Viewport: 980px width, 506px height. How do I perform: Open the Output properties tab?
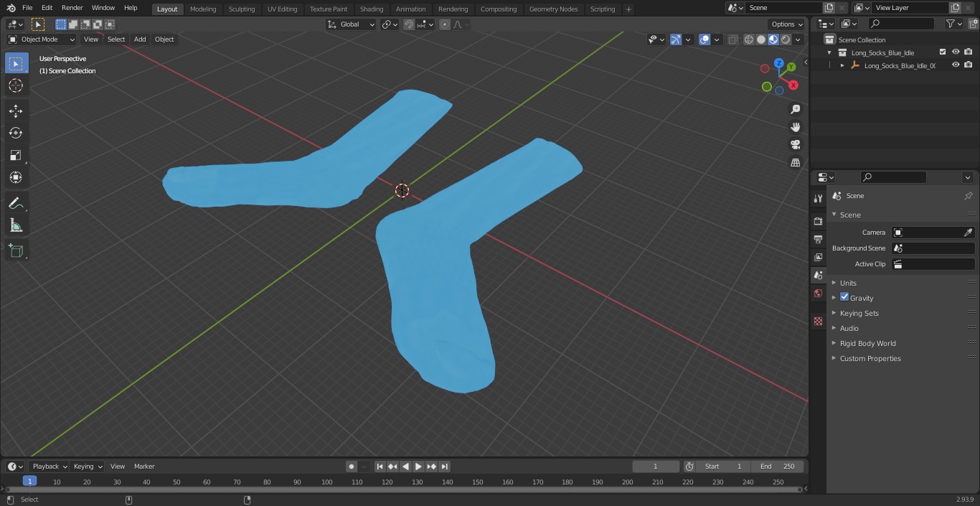point(818,239)
